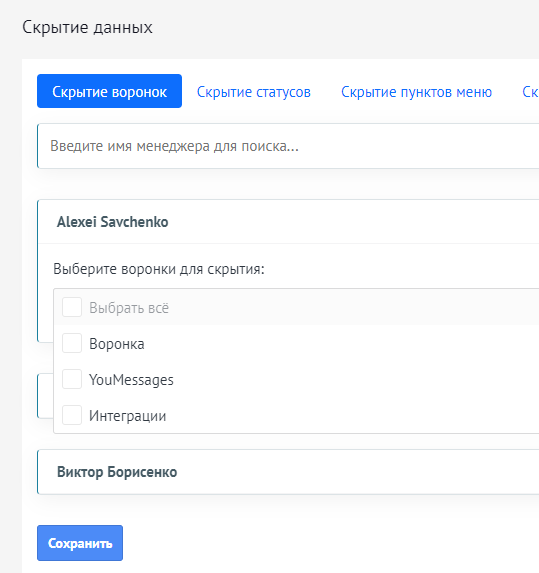
Task: Click the partly covered manager card above Виктор Борисенко
Action: (45, 396)
